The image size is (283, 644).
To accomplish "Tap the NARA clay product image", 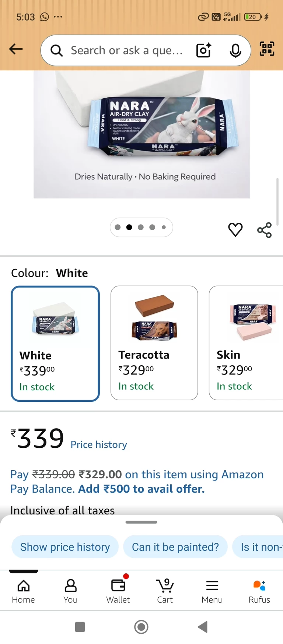I will (141, 134).
